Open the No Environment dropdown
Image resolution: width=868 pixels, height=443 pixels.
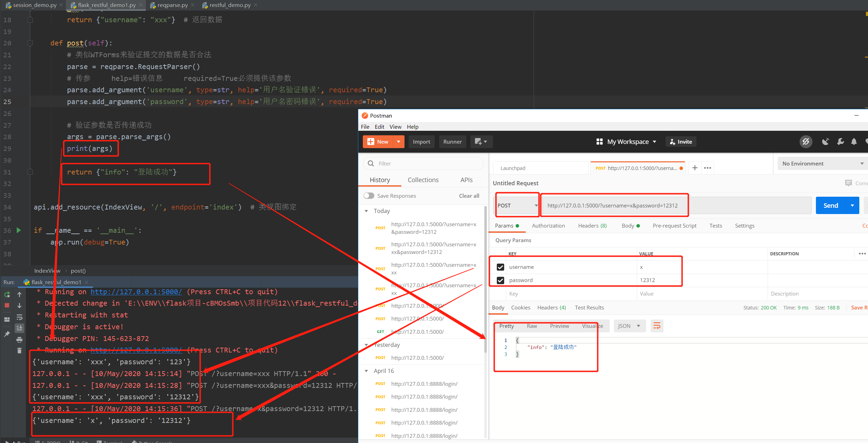822,163
